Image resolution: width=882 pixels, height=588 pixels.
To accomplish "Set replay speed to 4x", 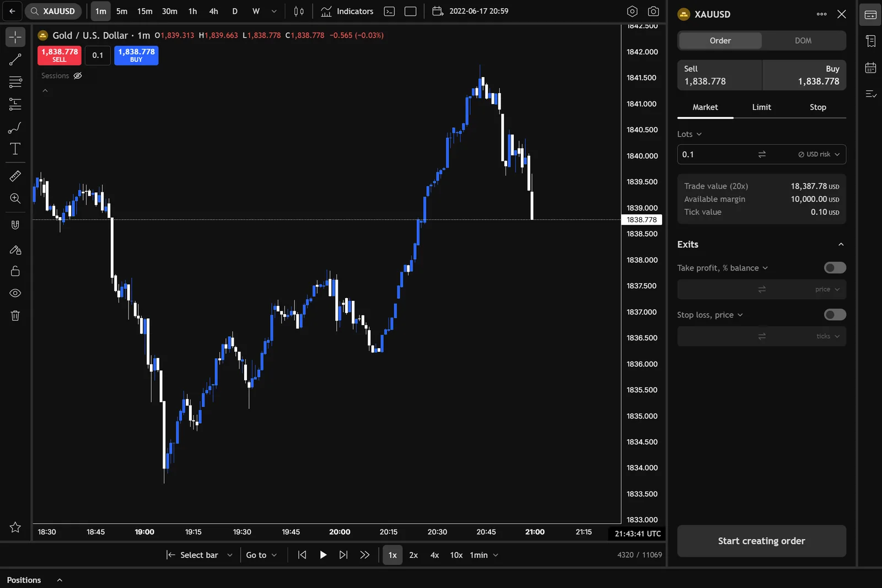I will (x=434, y=555).
